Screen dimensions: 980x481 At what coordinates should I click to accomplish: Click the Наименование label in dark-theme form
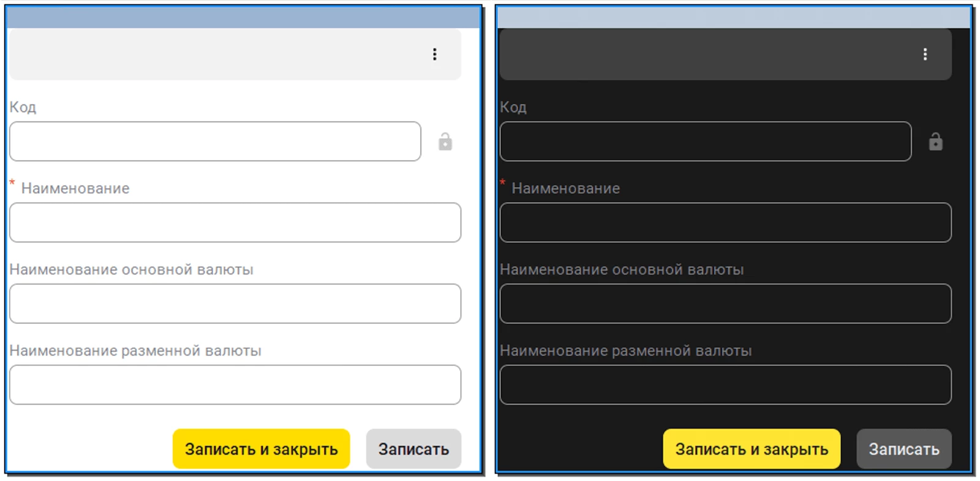[565, 188]
